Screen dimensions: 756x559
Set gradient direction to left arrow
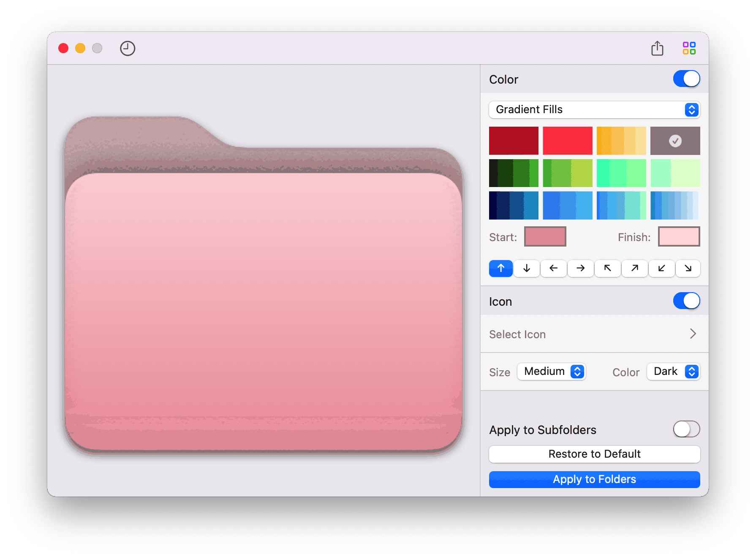click(554, 268)
